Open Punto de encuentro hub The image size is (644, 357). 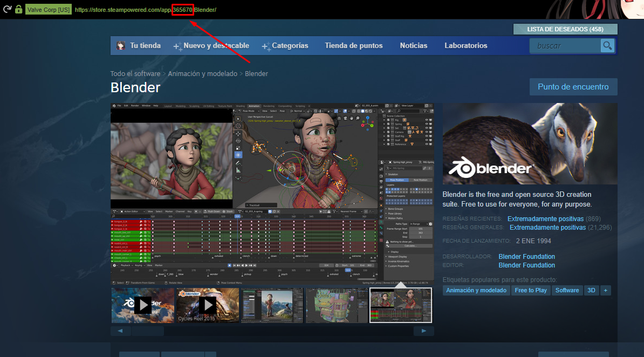click(x=573, y=87)
